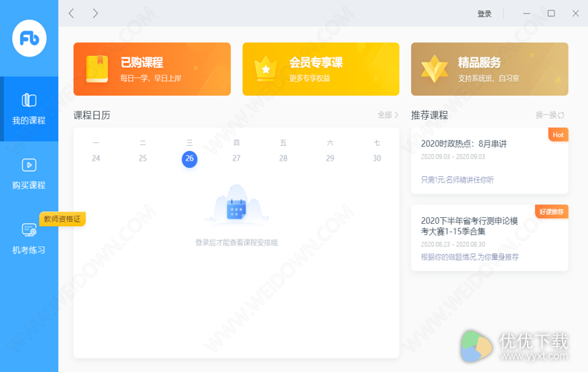Select calendar date 29
This screenshot has height=372, width=588.
[330, 158]
